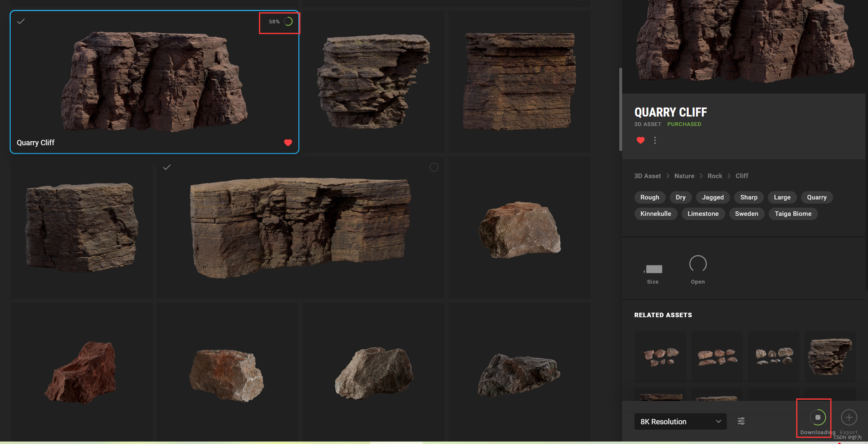Go to Nature breadcrumb category
The height and width of the screenshot is (444, 868).
coord(684,176)
